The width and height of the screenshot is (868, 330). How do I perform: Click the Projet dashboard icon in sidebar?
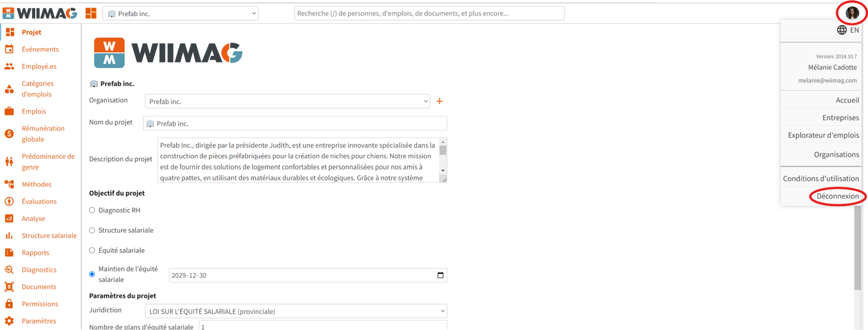tap(10, 32)
